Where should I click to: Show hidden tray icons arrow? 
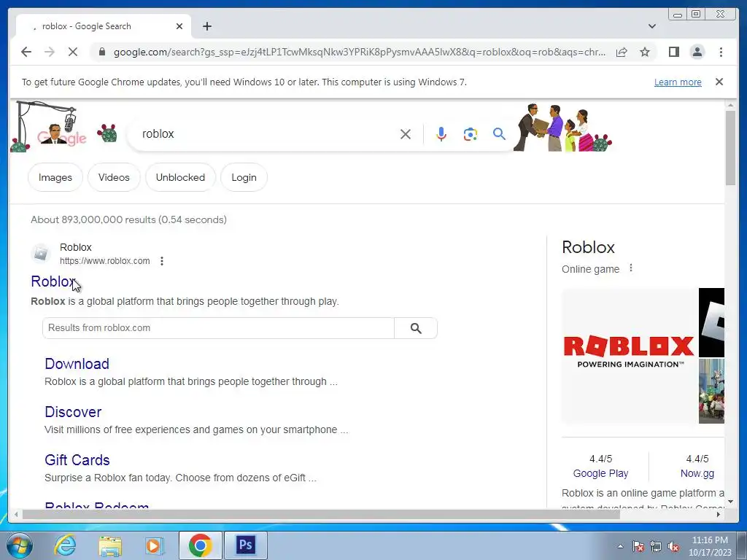click(x=620, y=546)
